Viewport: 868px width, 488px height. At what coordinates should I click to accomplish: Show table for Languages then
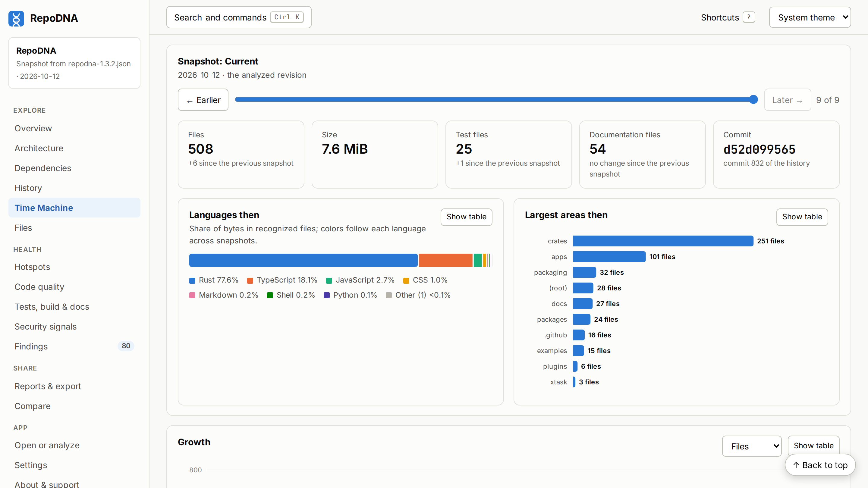466,217
